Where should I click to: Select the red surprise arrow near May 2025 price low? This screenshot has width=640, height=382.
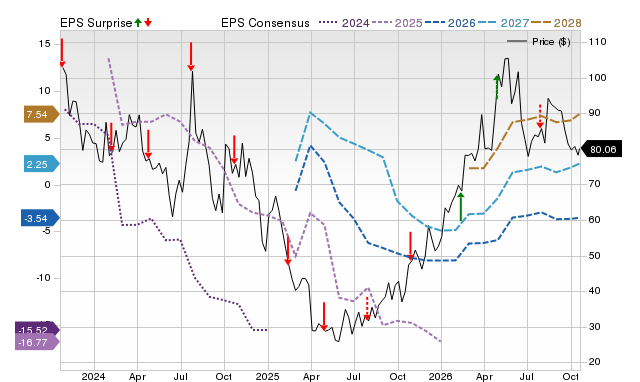click(324, 316)
